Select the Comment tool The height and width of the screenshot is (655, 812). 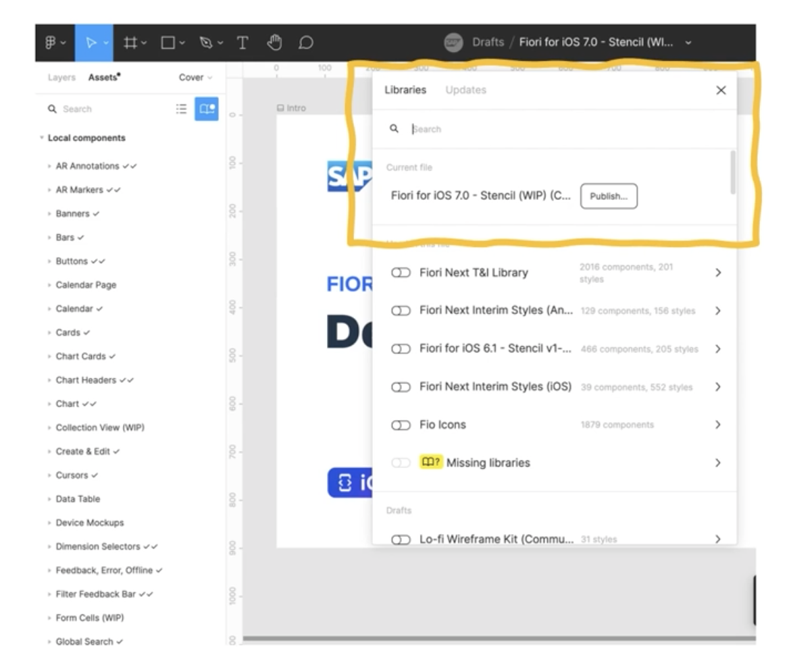(x=306, y=43)
